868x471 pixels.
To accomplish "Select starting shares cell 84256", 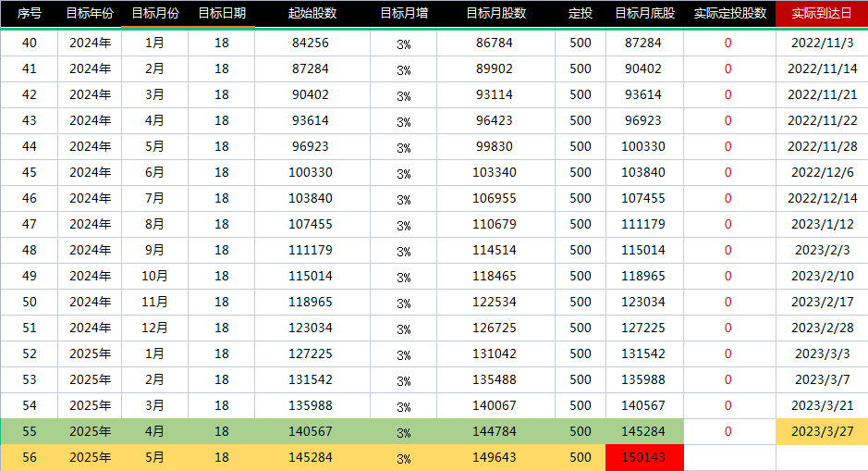I will click(x=312, y=43).
